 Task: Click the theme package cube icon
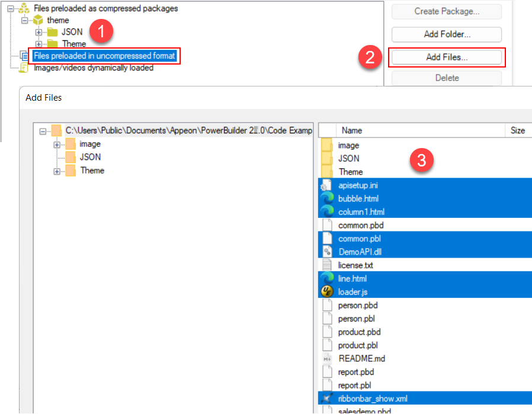38,20
